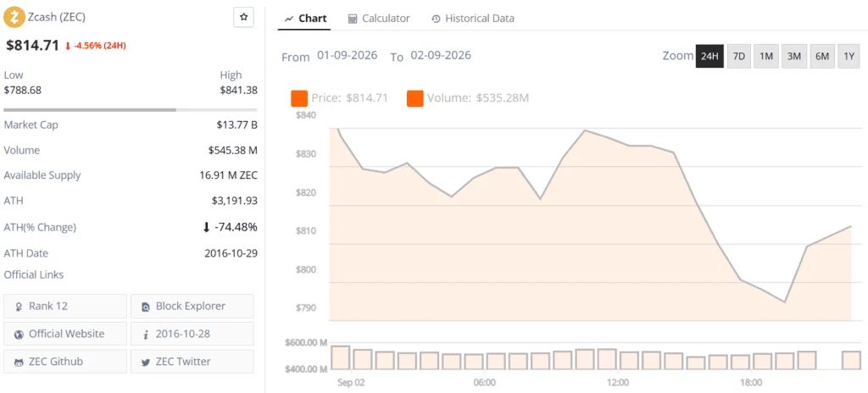Toggle the Volume series legend swatch
The height and width of the screenshot is (393, 868).
(x=415, y=98)
